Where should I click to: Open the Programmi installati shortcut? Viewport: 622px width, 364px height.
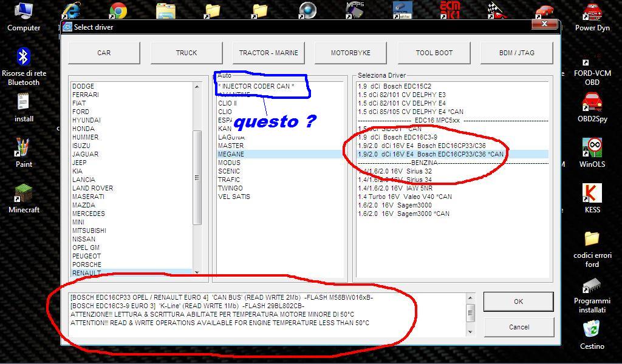coord(592,295)
